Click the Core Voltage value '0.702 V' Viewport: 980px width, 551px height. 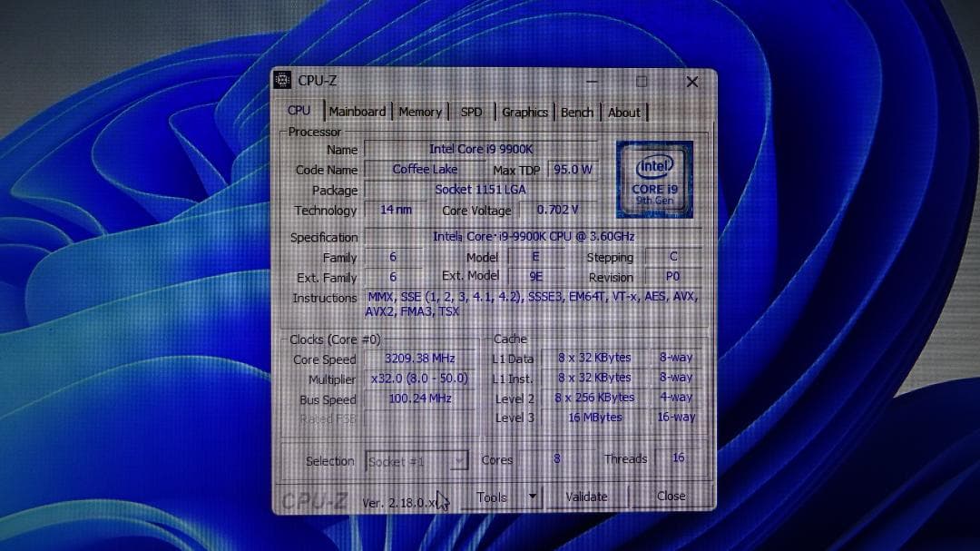(x=557, y=210)
